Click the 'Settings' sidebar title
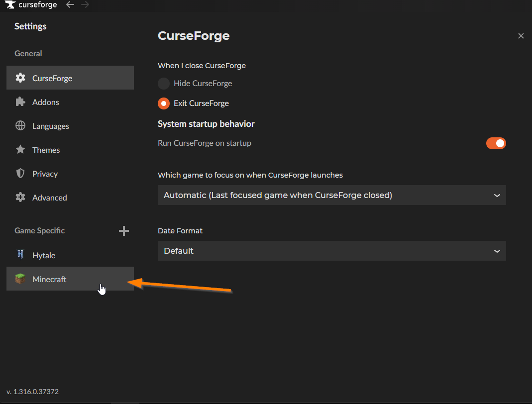This screenshot has width=532, height=404. tap(30, 26)
